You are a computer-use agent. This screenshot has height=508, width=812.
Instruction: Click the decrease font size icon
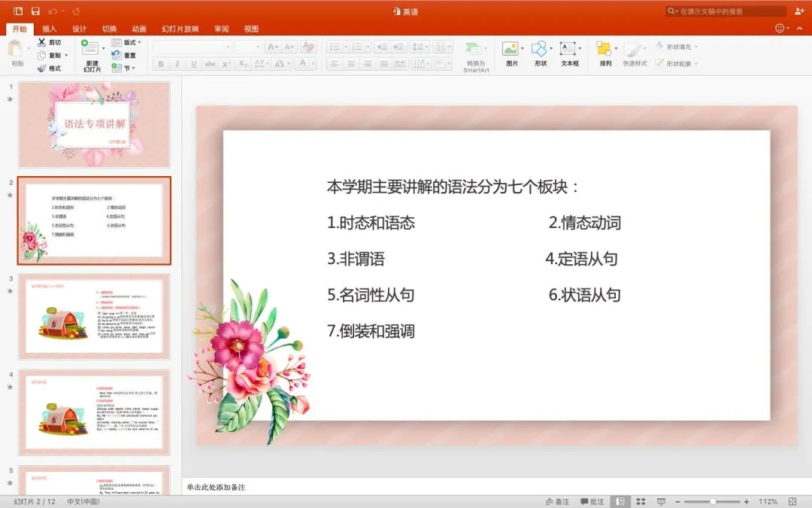[x=289, y=47]
